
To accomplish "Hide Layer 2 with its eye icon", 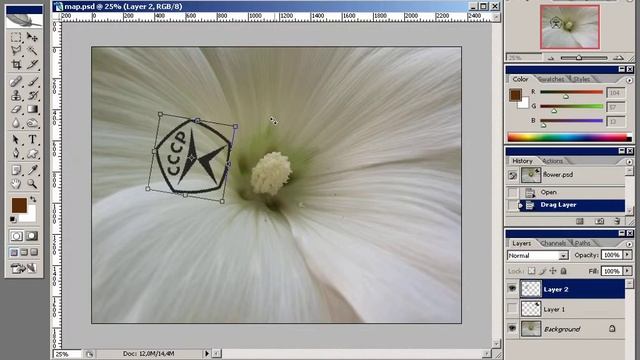I will (x=512, y=289).
